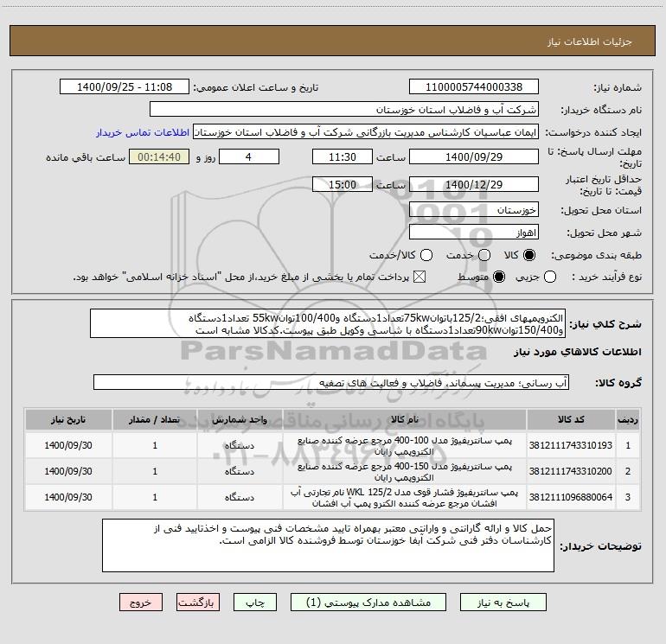
Task: Click the pump model 400-100 name cell
Action: [405, 445]
